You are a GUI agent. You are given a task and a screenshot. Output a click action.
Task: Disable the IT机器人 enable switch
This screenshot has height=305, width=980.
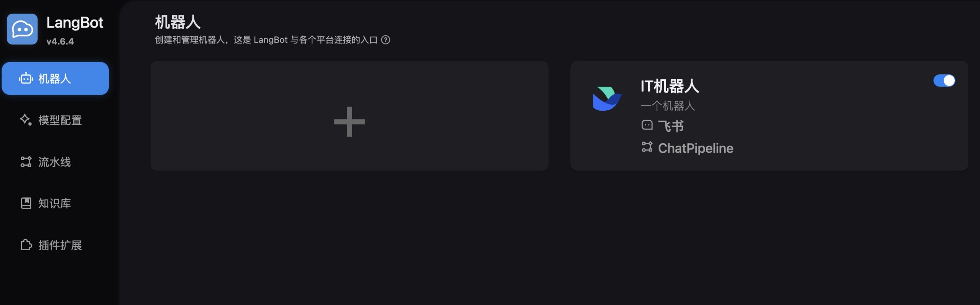(x=944, y=80)
